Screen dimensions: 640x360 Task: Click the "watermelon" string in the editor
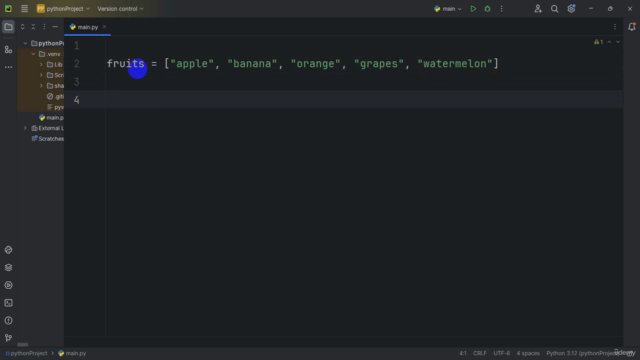coord(455,64)
